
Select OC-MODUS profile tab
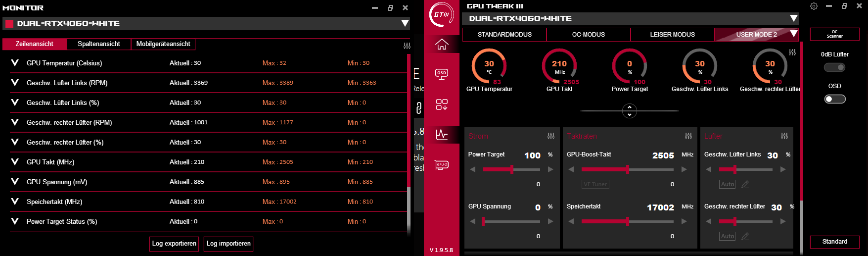coord(589,35)
